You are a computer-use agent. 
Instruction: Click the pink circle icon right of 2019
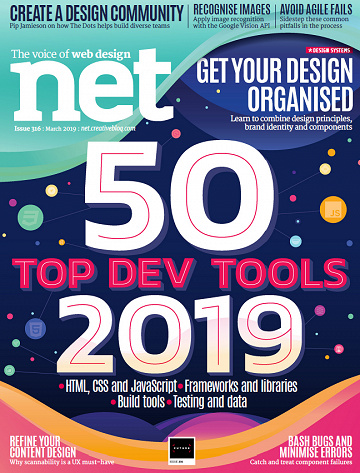pyautogui.click(x=339, y=349)
